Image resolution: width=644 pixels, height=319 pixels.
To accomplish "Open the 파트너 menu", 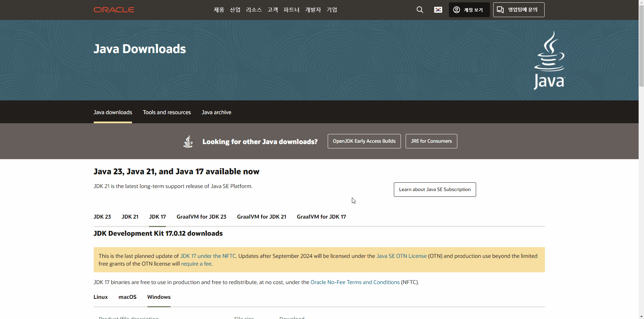I will pos(291,10).
